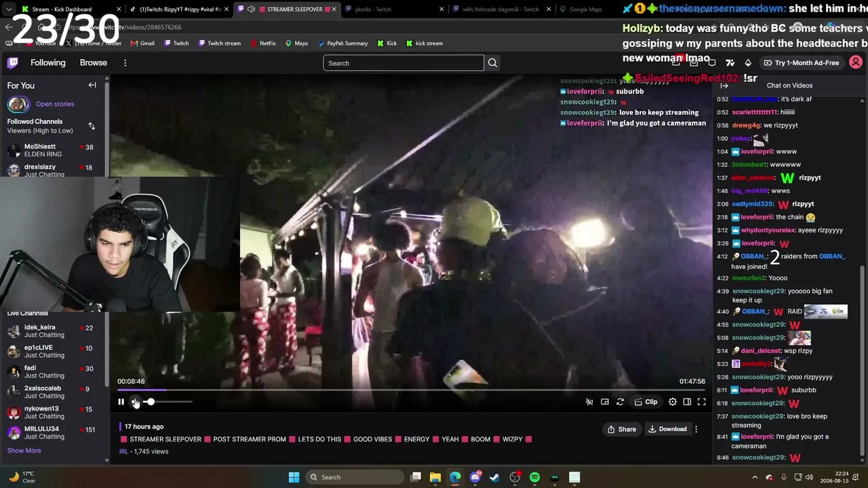Pause the video playback

point(121,402)
